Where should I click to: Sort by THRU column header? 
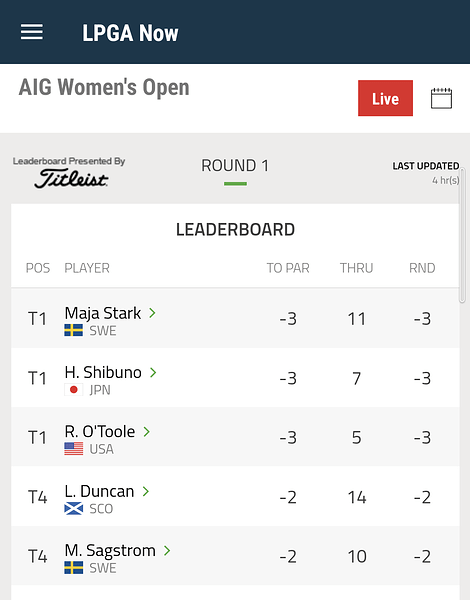point(356,268)
